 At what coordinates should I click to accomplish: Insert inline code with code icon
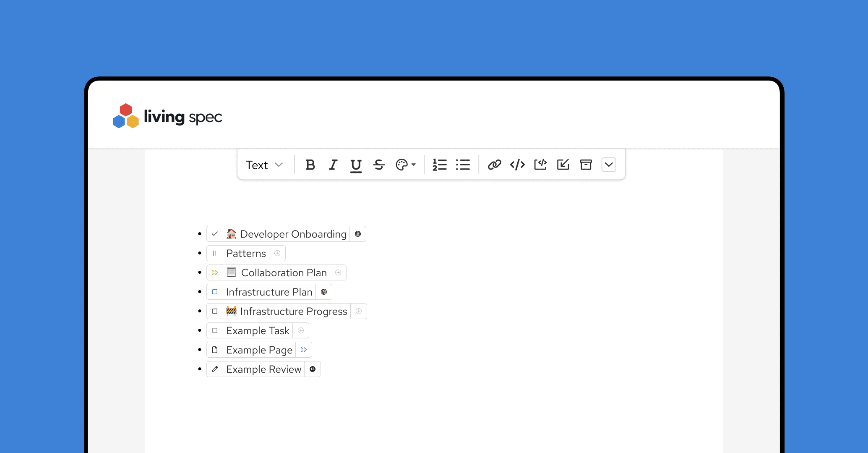point(517,165)
